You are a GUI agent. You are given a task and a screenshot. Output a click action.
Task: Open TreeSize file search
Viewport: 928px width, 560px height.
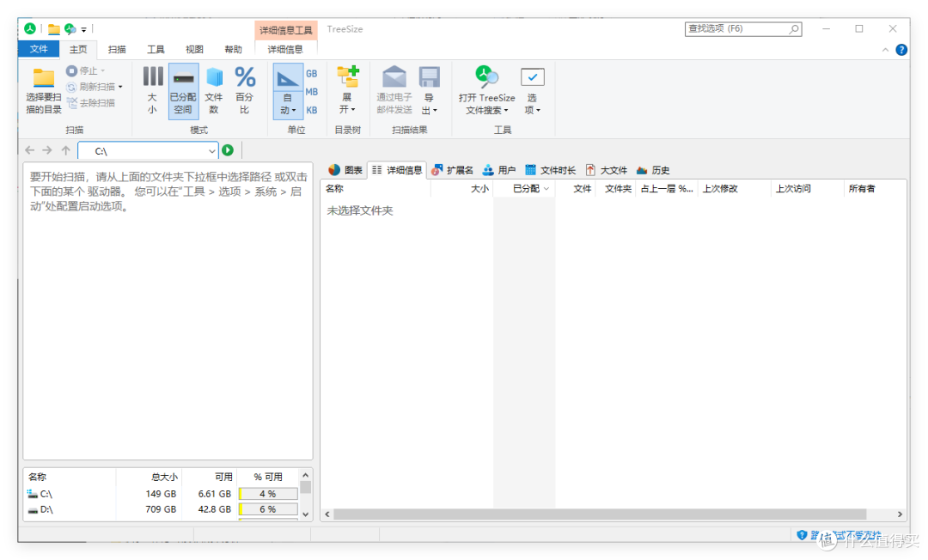pos(486,90)
